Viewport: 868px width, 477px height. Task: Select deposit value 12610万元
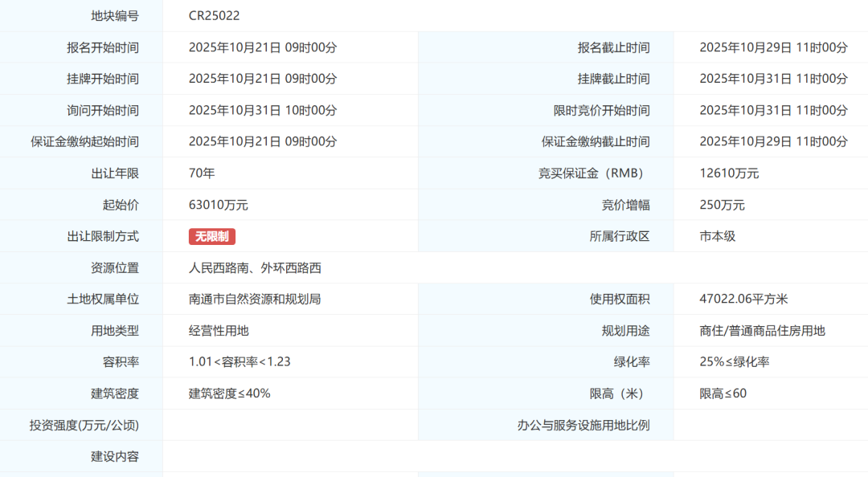coord(729,173)
